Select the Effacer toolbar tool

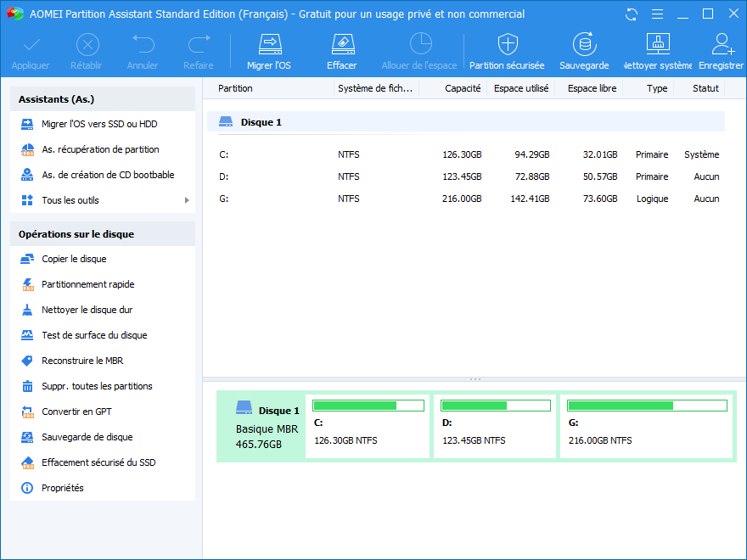pos(341,51)
